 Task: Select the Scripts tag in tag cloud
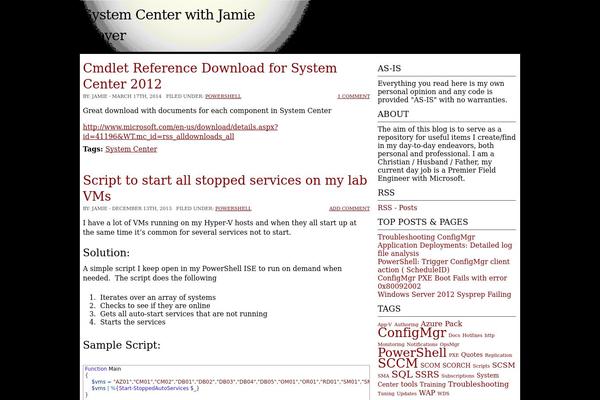coord(481,366)
